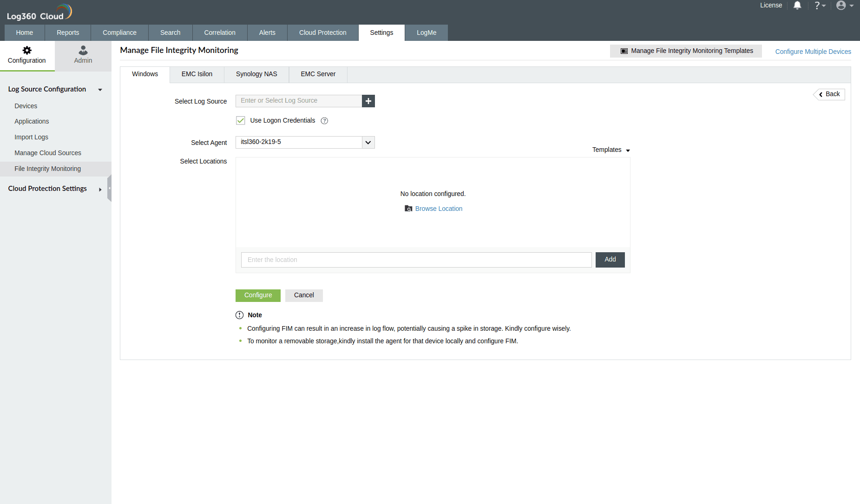The height and width of the screenshot is (504, 860).
Task: Select the Configuration gear icon
Action: pos(27,50)
